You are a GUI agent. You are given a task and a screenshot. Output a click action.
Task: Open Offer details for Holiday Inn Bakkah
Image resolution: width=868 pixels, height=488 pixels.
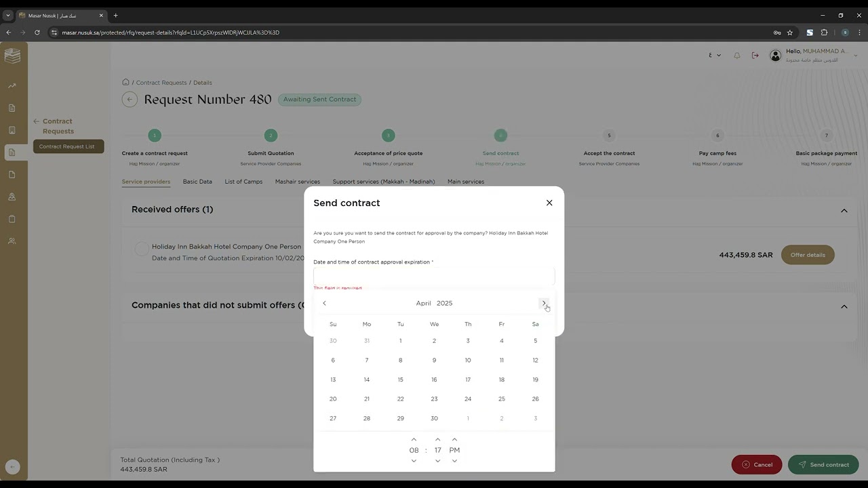coord(808,255)
